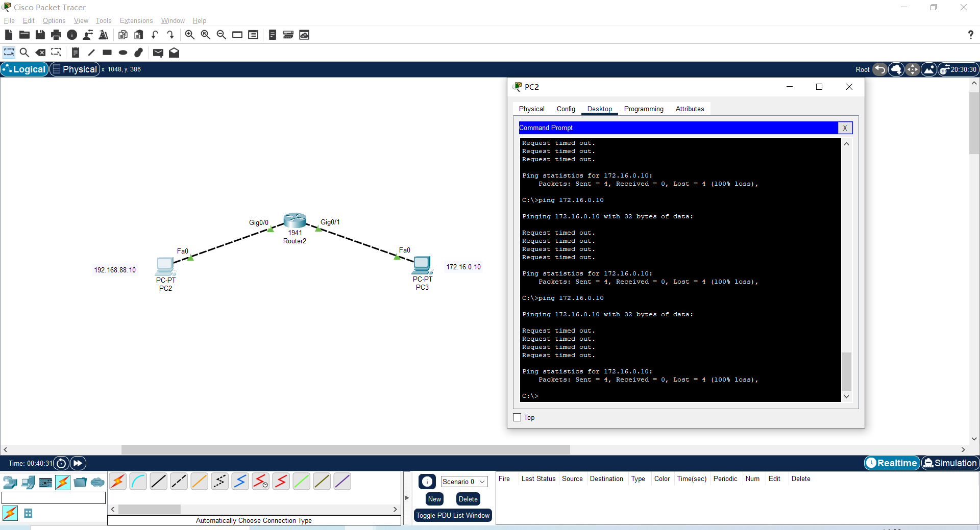Click the PC3 device on canvas

(x=423, y=265)
